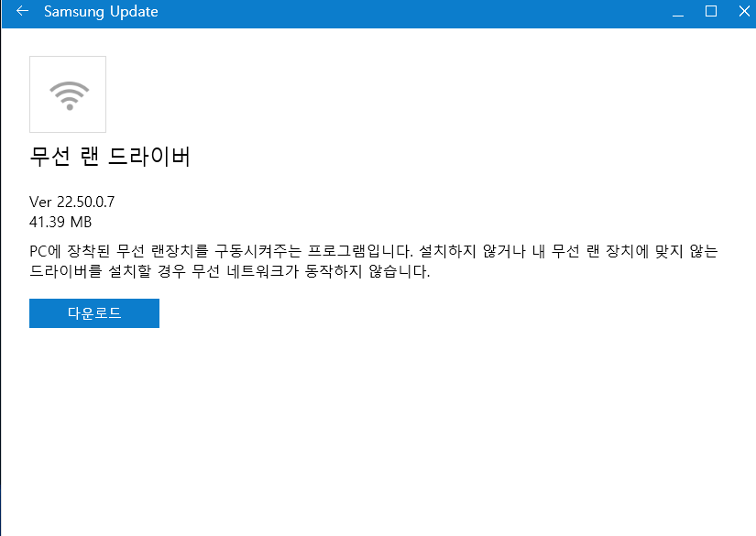This screenshot has height=536, width=756.
Task: Click the wireless LAN driver Wi-Fi icon
Action: (68, 94)
